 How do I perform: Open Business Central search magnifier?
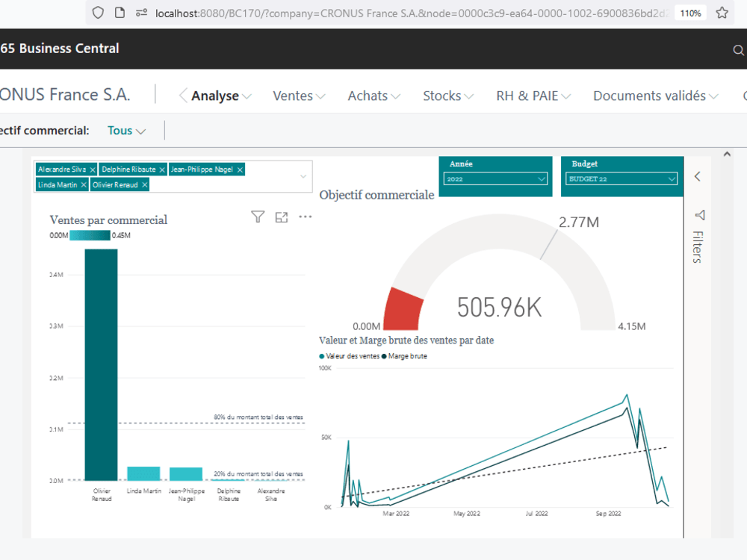[738, 50]
